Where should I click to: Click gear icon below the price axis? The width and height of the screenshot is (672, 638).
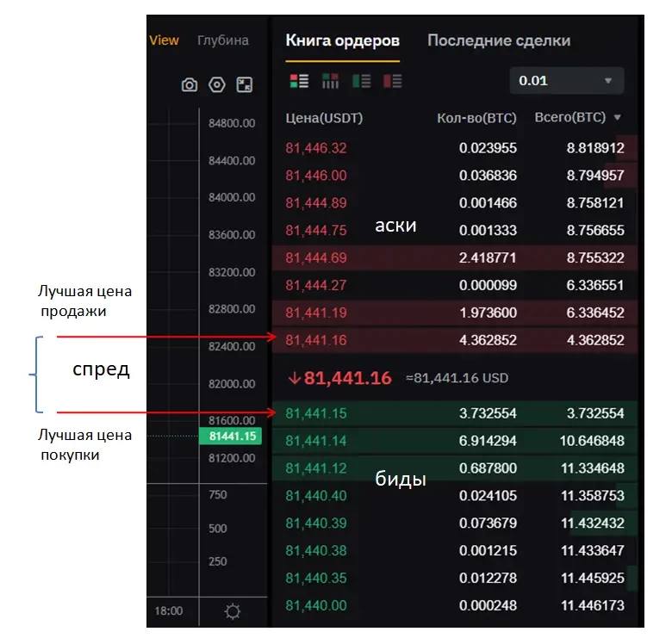[x=233, y=611]
